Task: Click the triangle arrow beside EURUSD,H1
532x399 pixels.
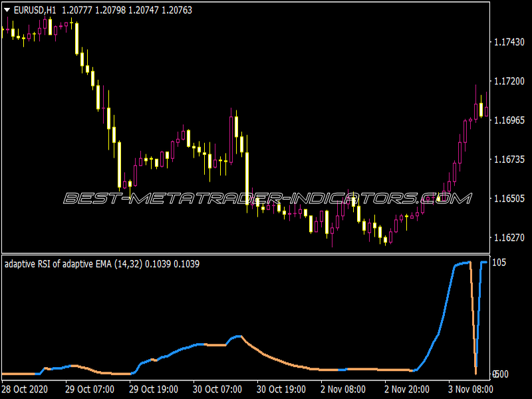Action: point(7,10)
